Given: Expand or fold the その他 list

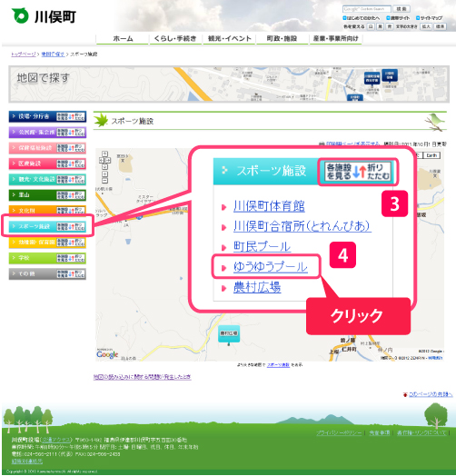Looking at the screenshot, I should coord(71,273).
